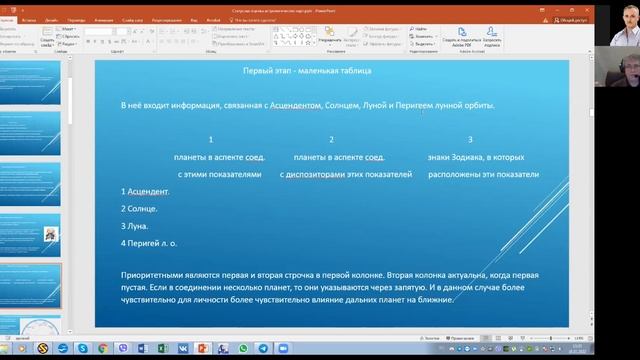Click the Заметки (Notes) status bar button
The image size is (640, 360).
pos(429,338)
